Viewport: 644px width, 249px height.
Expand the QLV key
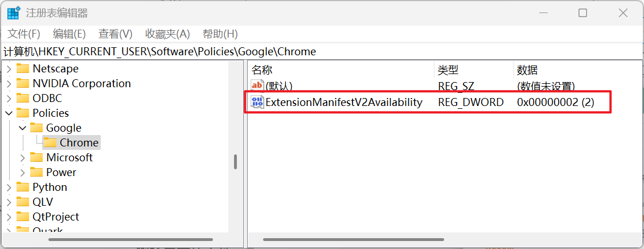click(9, 202)
